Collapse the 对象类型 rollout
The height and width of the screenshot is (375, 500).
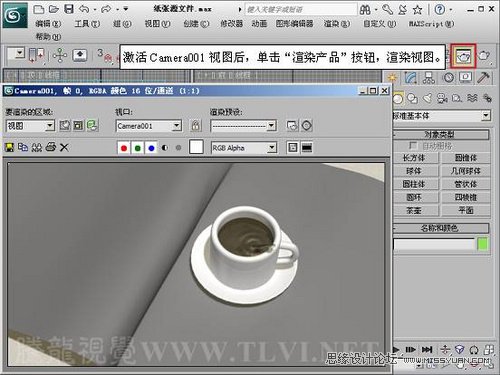coord(440,135)
